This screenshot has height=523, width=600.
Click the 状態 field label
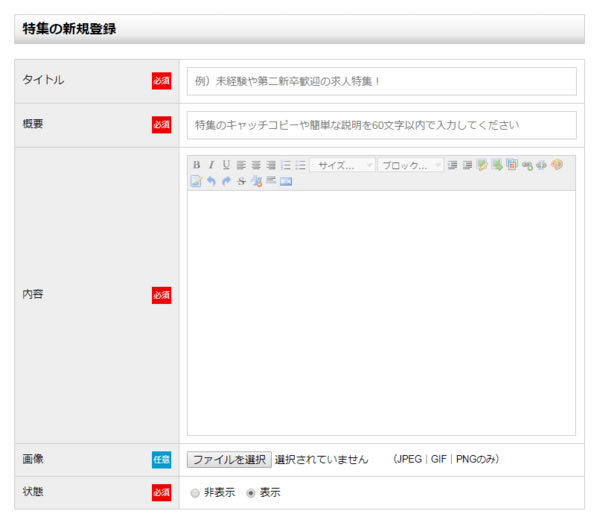click(33, 491)
